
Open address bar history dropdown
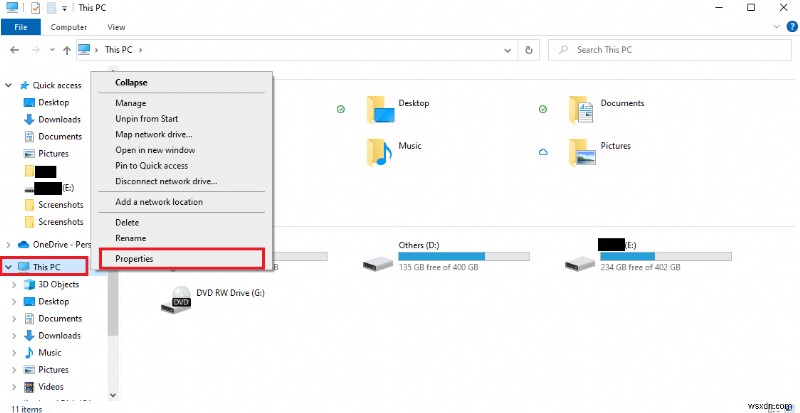tap(508, 50)
